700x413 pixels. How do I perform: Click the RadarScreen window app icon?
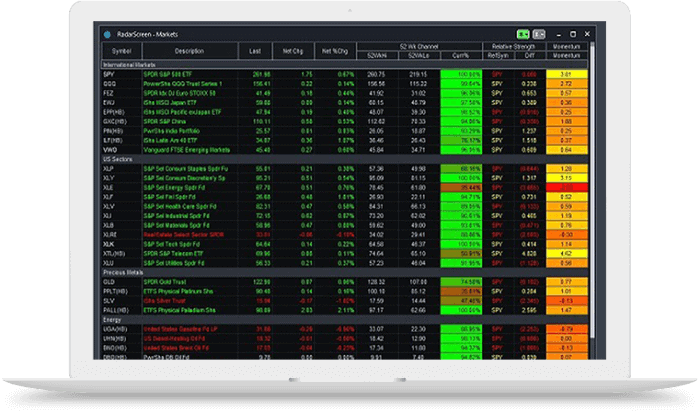pyautogui.click(x=107, y=34)
